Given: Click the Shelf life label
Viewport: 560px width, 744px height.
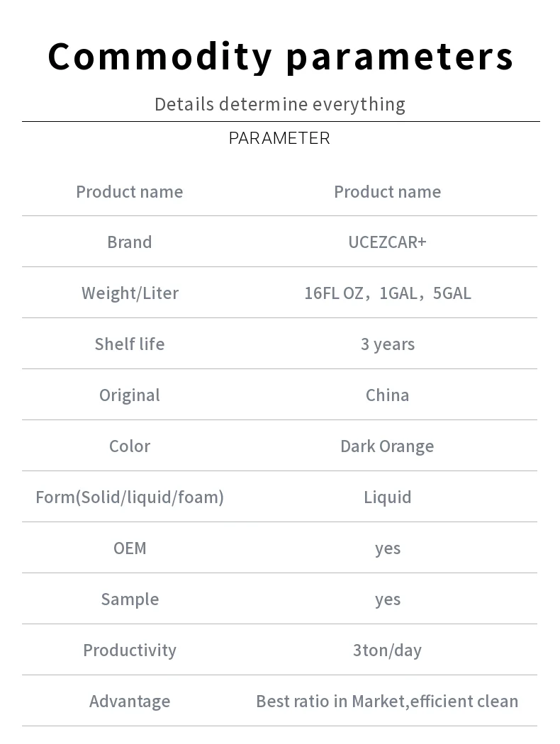Looking at the screenshot, I should point(130,344).
